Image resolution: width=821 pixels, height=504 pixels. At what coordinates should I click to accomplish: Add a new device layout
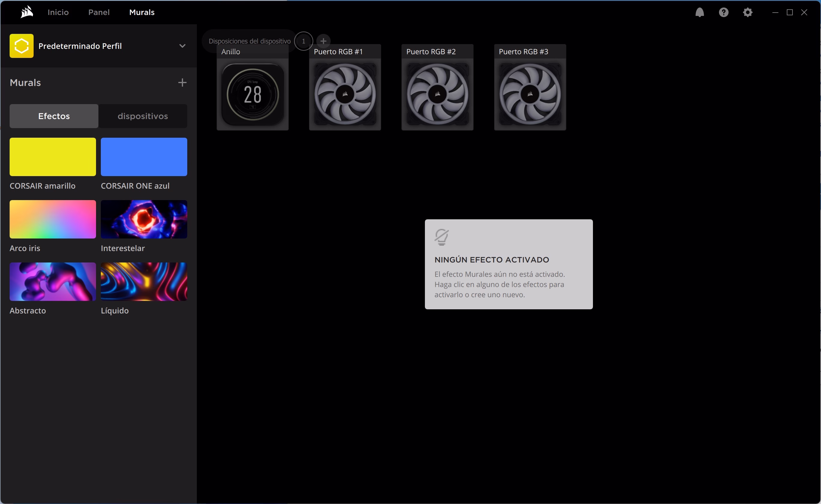pos(323,41)
